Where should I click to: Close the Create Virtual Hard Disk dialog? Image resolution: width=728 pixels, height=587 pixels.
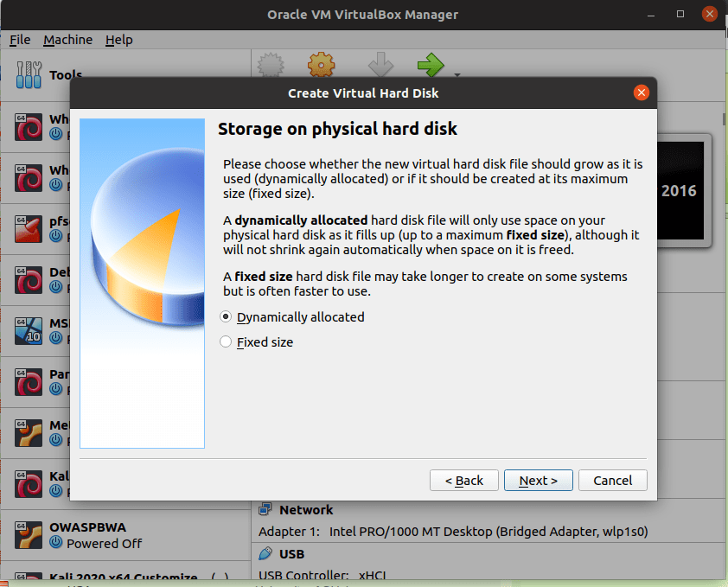click(641, 93)
